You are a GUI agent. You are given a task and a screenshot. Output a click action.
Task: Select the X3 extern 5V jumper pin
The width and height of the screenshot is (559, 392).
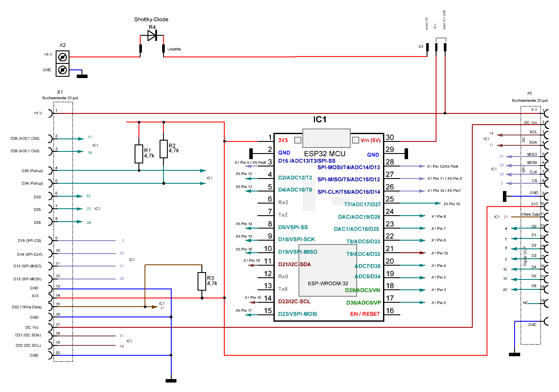pyautogui.click(x=427, y=47)
